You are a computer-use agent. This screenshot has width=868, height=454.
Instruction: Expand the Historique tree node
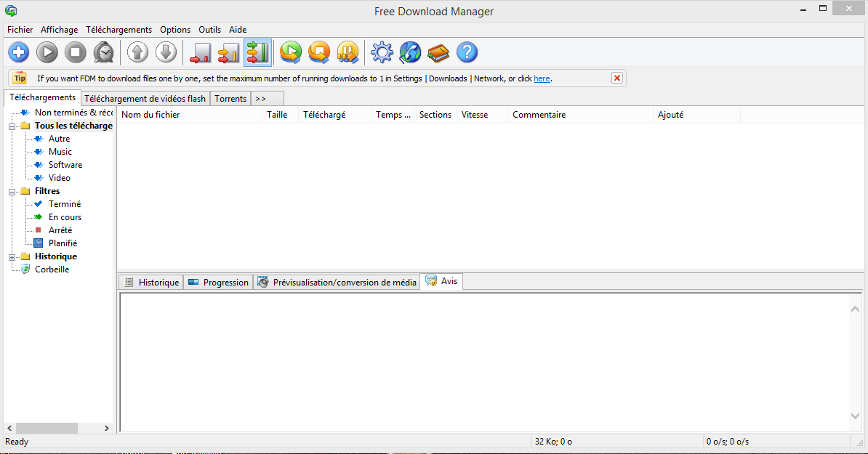pyautogui.click(x=12, y=257)
